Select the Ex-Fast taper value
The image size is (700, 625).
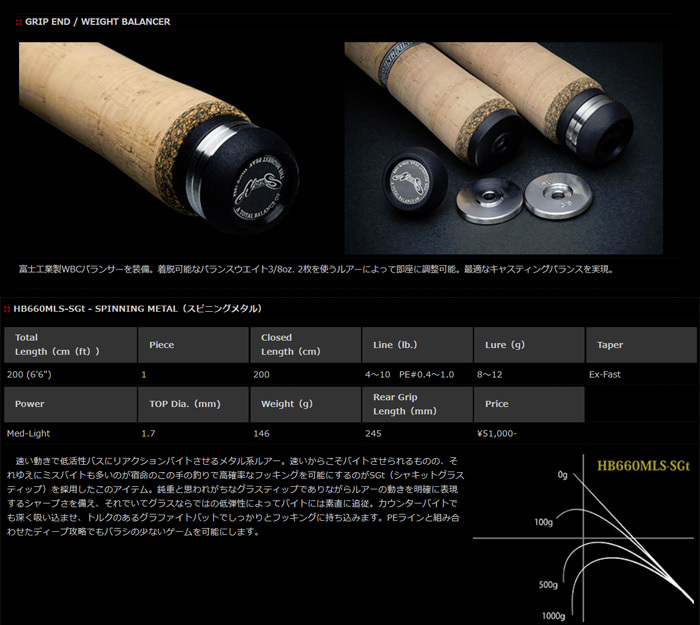point(604,375)
